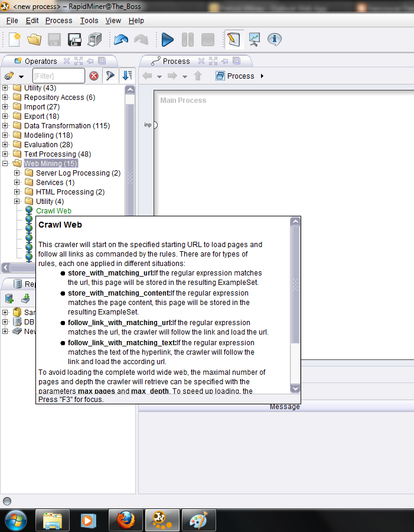Expand the Server Log Processing (2) folder
414x532 pixels.
click(17, 173)
